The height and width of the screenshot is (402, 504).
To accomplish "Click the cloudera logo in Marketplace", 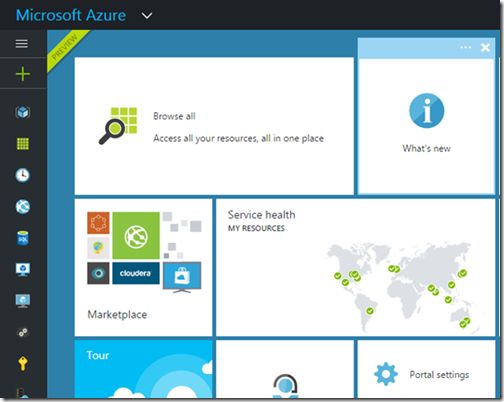I will [136, 273].
